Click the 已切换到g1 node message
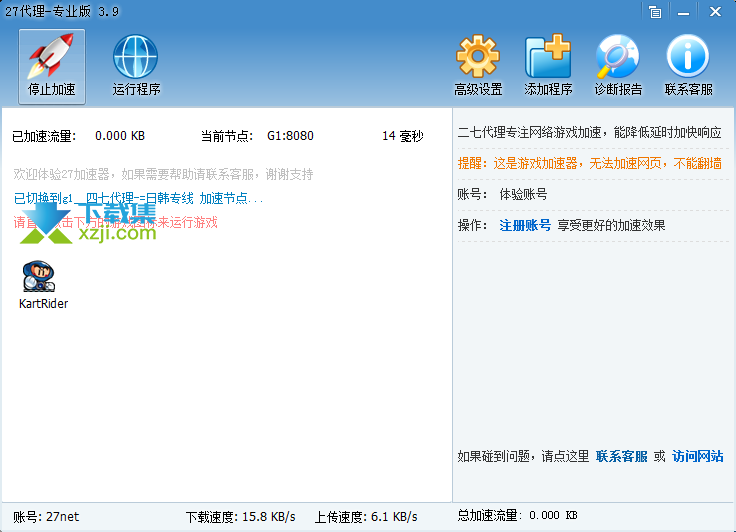The image size is (736, 532). [x=138, y=199]
